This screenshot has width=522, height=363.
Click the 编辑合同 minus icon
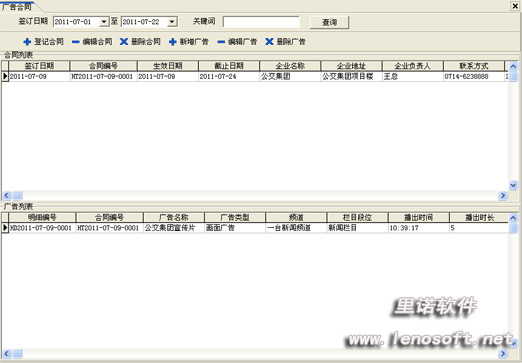tap(76, 42)
